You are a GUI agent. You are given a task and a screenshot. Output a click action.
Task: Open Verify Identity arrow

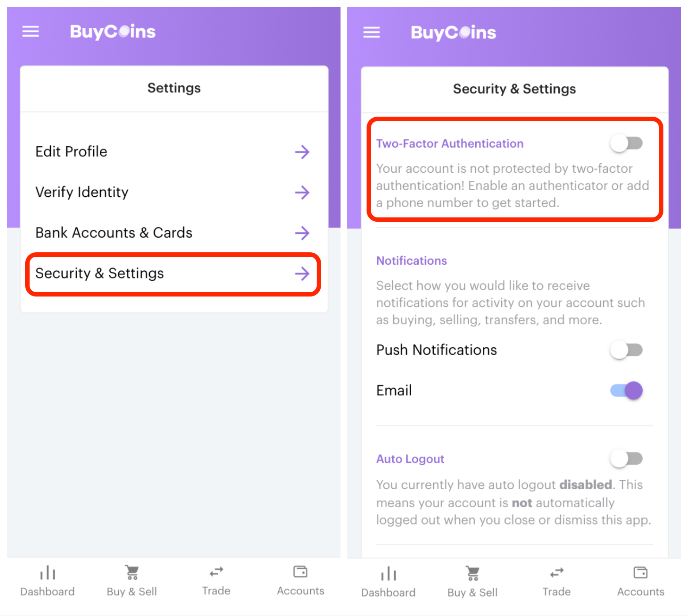[302, 192]
